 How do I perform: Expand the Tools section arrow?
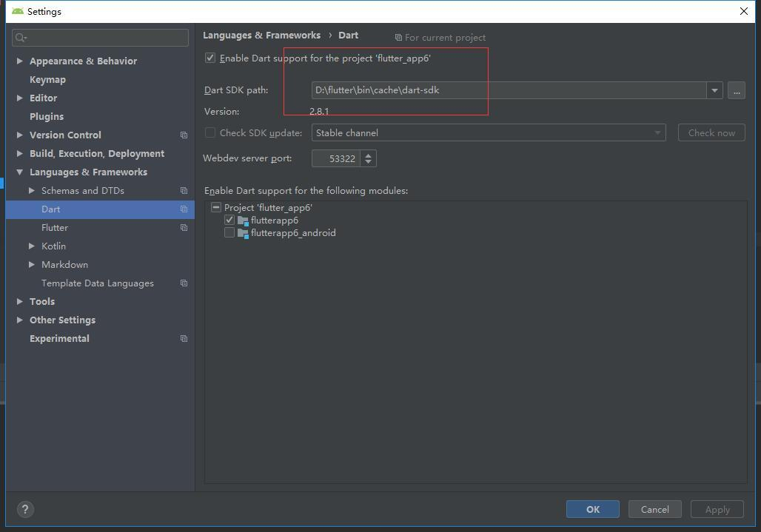[20, 301]
